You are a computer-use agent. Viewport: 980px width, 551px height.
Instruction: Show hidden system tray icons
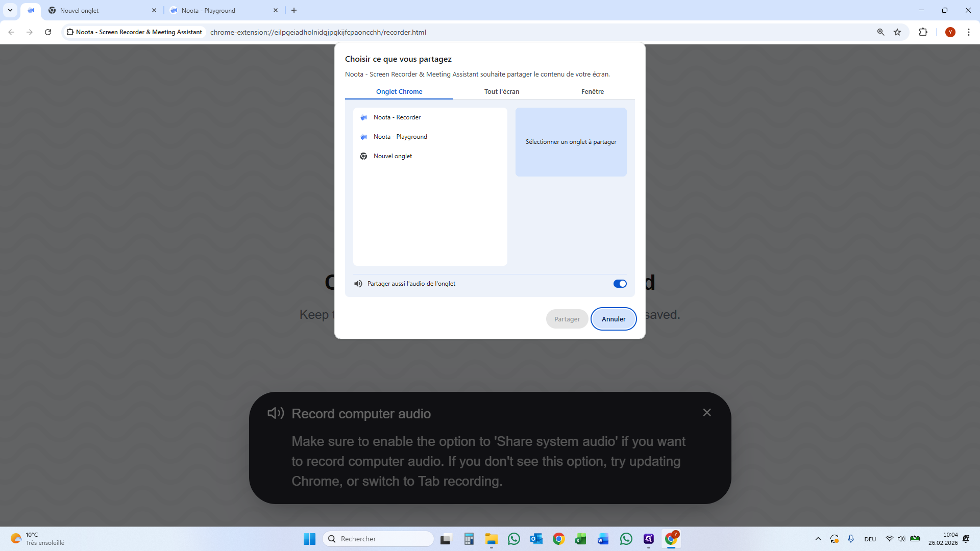click(818, 539)
